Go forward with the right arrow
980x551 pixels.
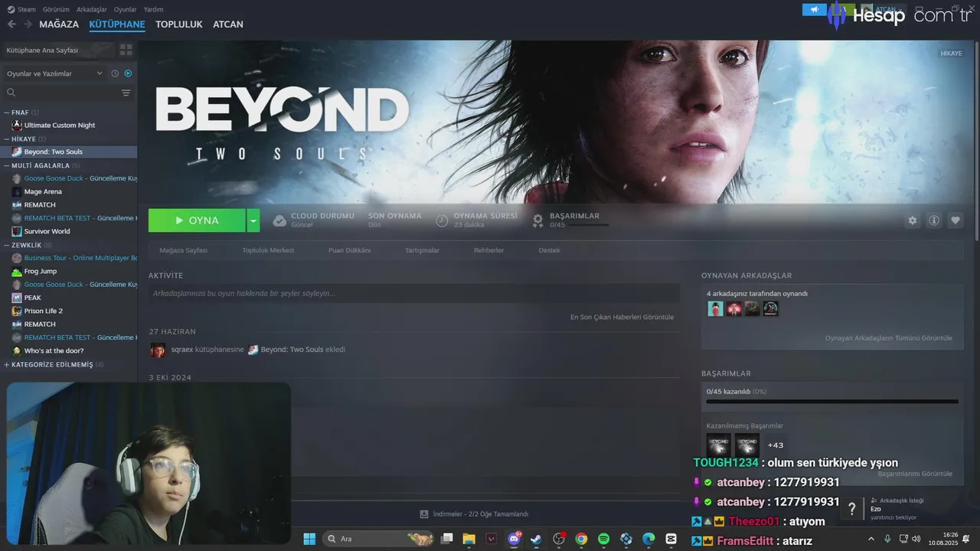(28, 24)
